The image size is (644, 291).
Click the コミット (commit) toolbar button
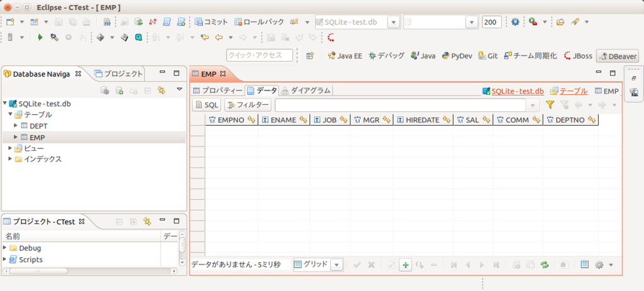(x=211, y=22)
